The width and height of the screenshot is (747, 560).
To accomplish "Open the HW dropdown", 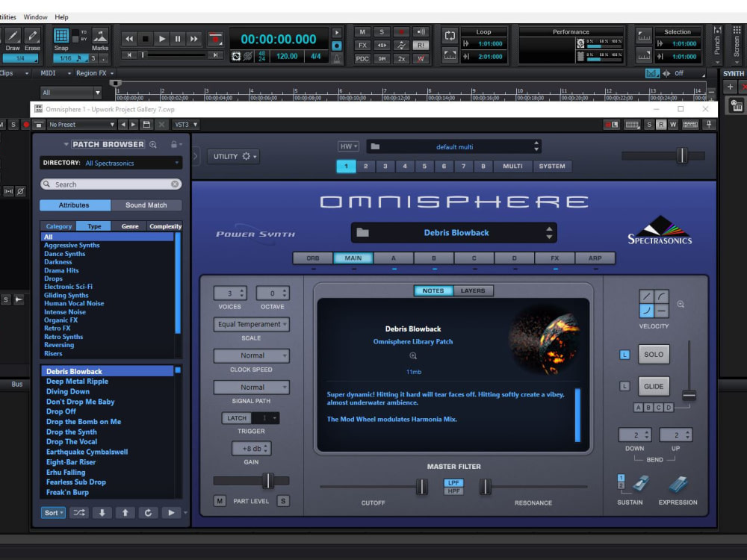I will [348, 146].
